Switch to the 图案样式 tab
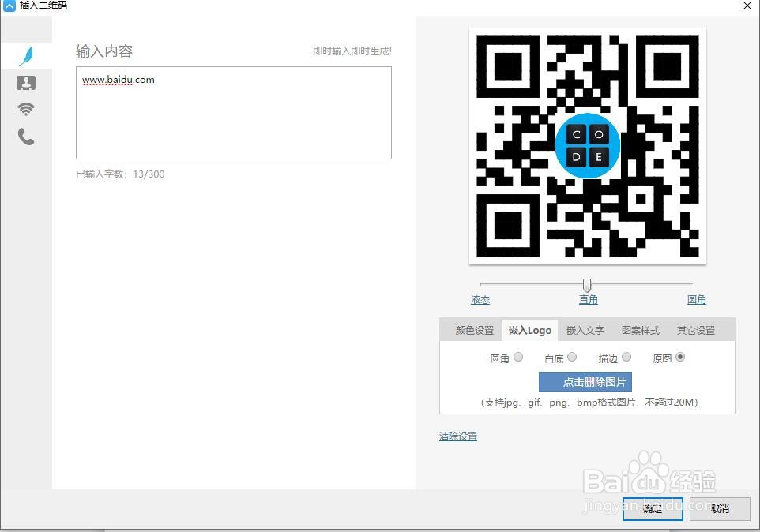760x532 pixels. click(x=640, y=330)
